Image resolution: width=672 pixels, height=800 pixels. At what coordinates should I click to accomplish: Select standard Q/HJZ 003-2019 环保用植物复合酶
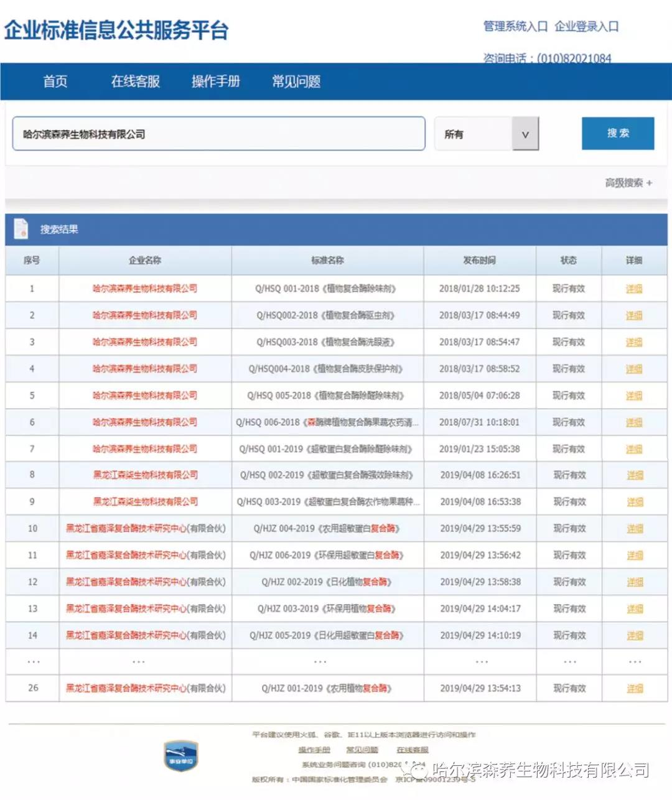[327, 609]
